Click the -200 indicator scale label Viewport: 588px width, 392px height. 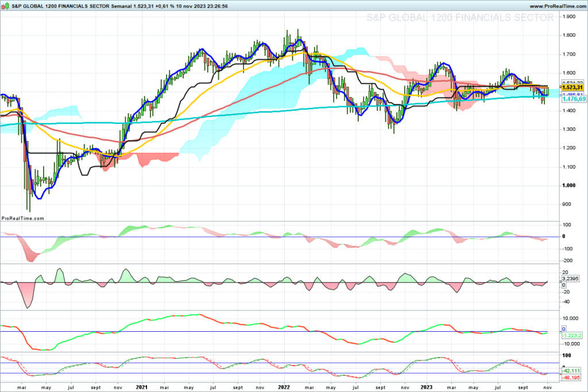[567, 261]
